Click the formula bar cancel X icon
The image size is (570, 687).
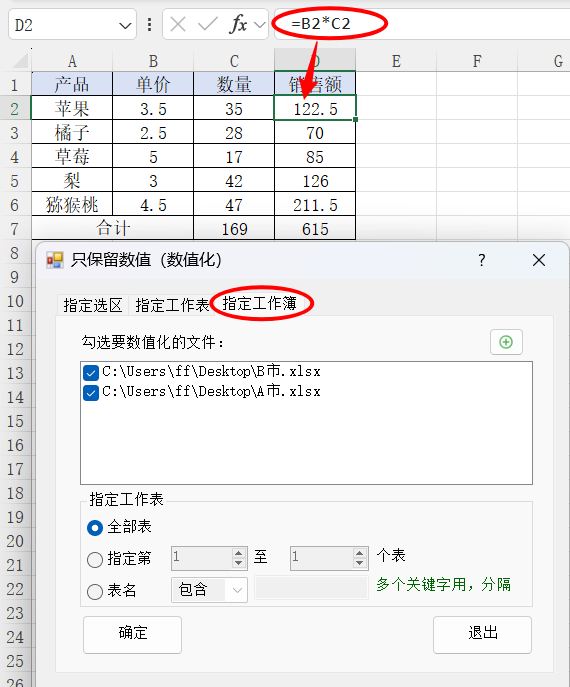click(x=178, y=25)
